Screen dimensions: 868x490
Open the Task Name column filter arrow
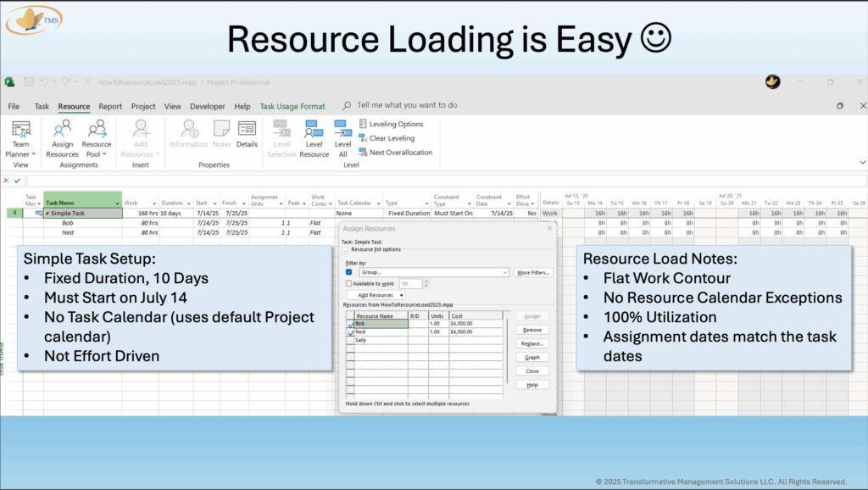tap(117, 203)
